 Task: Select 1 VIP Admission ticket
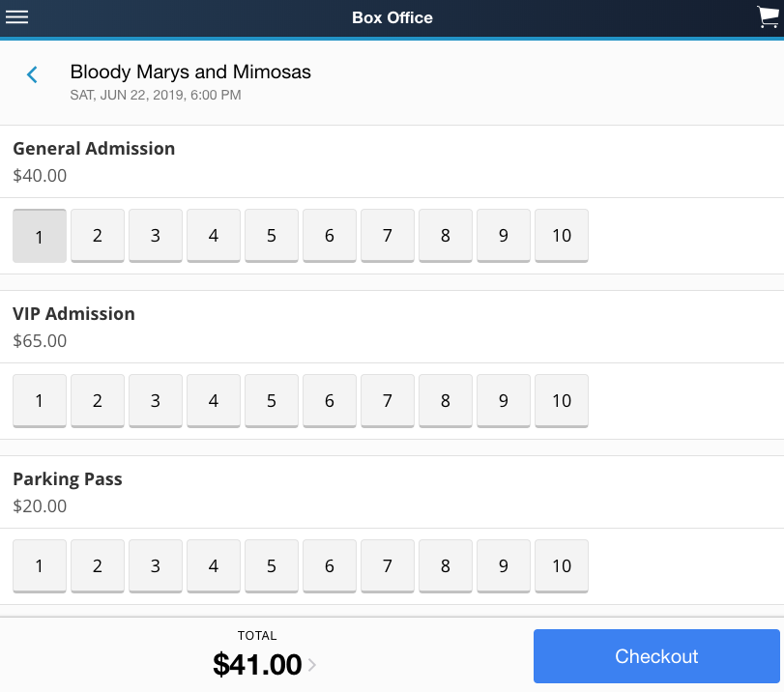(40, 400)
